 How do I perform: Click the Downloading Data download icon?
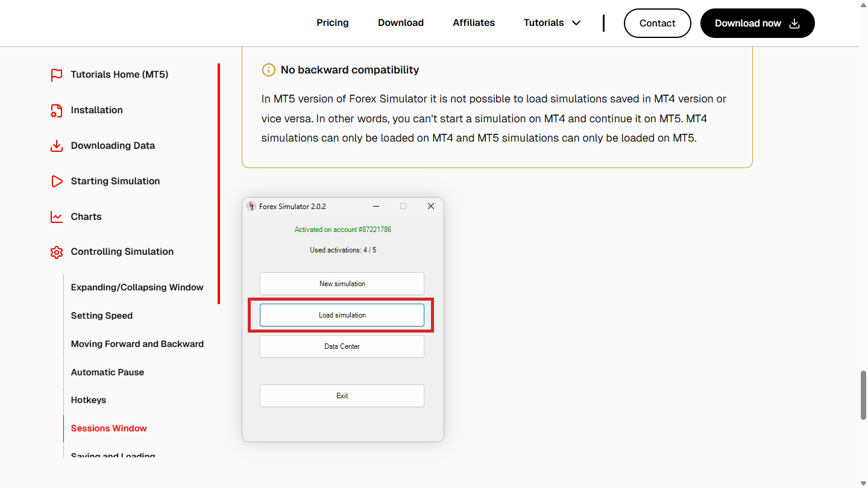tap(57, 146)
